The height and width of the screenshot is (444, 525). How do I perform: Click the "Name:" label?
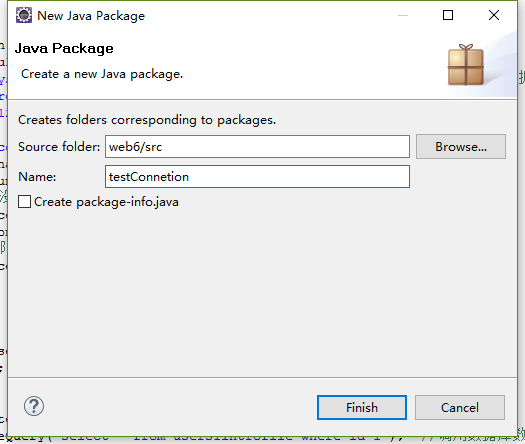coord(37,177)
